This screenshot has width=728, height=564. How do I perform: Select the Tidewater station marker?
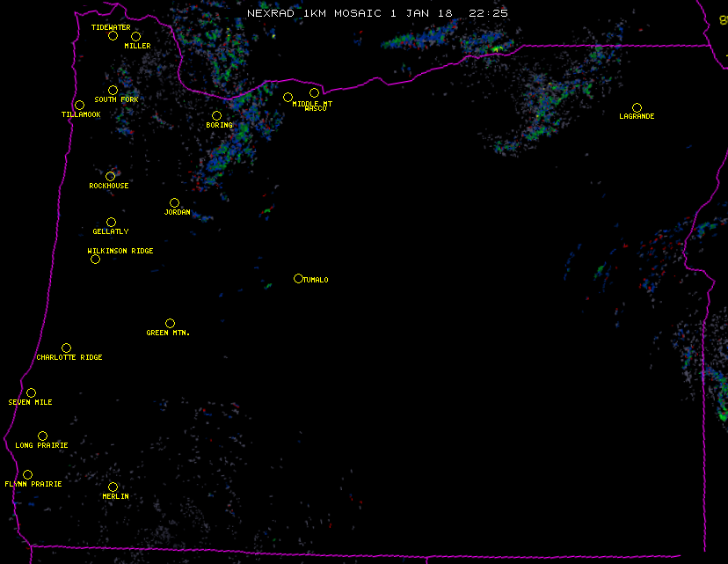click(113, 36)
